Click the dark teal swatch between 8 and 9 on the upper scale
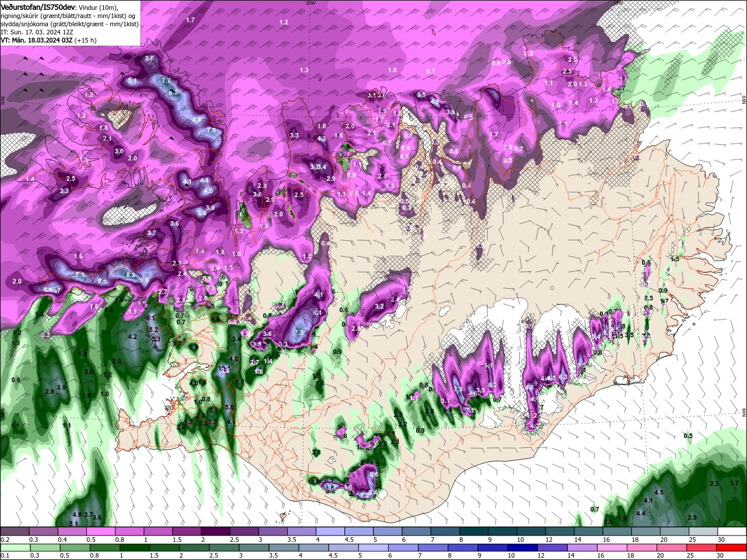This screenshot has width=747, height=560. pos(474,531)
